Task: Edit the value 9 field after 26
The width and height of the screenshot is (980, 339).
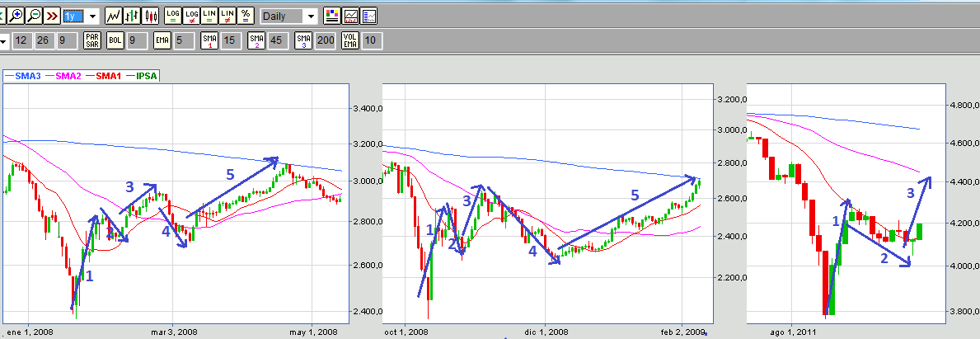Action: (x=66, y=40)
